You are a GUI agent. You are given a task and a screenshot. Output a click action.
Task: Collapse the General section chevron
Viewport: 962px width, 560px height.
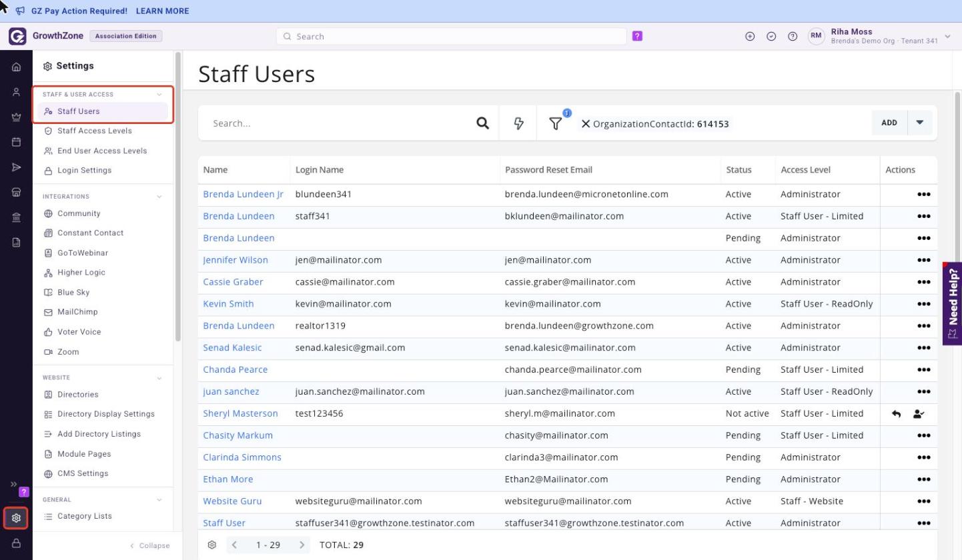tap(159, 500)
